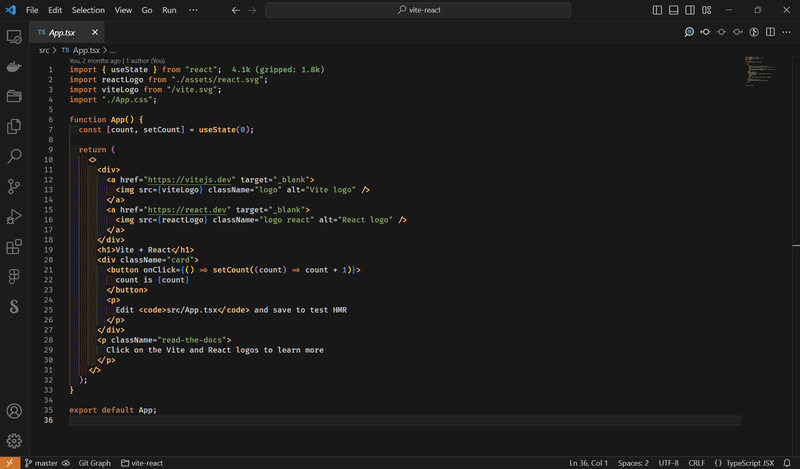This screenshot has height=469, width=800.
Task: Toggle the bottom Panel layout button
Action: point(673,10)
